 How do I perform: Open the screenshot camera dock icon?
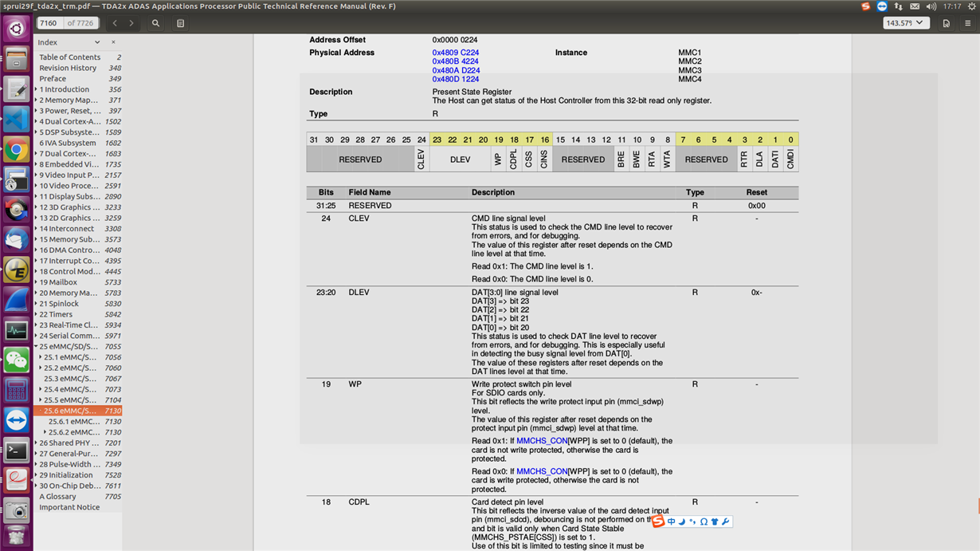coord(16,510)
